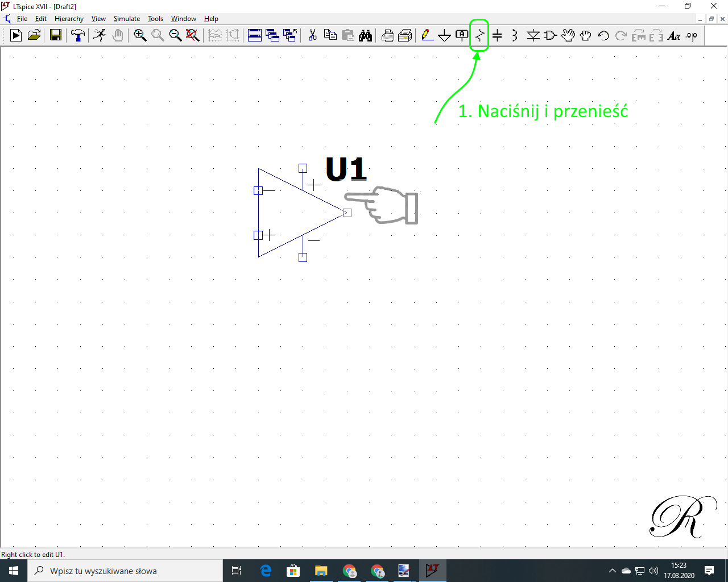Expand the hidden system tray icons
The width and height of the screenshot is (728, 582).
[613, 571]
